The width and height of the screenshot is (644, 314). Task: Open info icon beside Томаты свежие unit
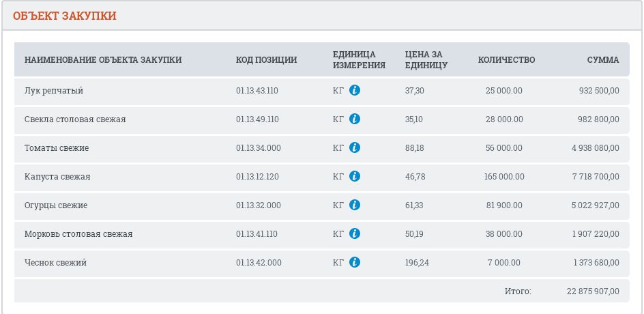[355, 147]
